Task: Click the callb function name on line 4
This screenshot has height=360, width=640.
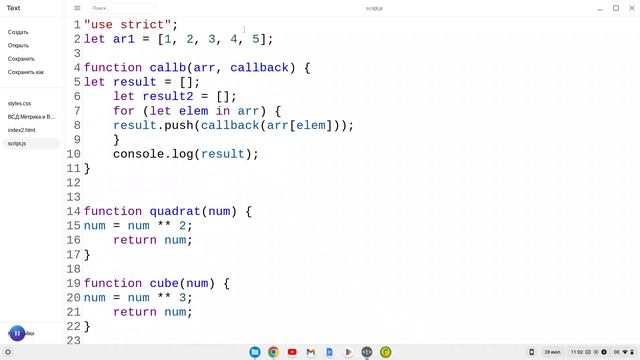Action: pos(167,68)
